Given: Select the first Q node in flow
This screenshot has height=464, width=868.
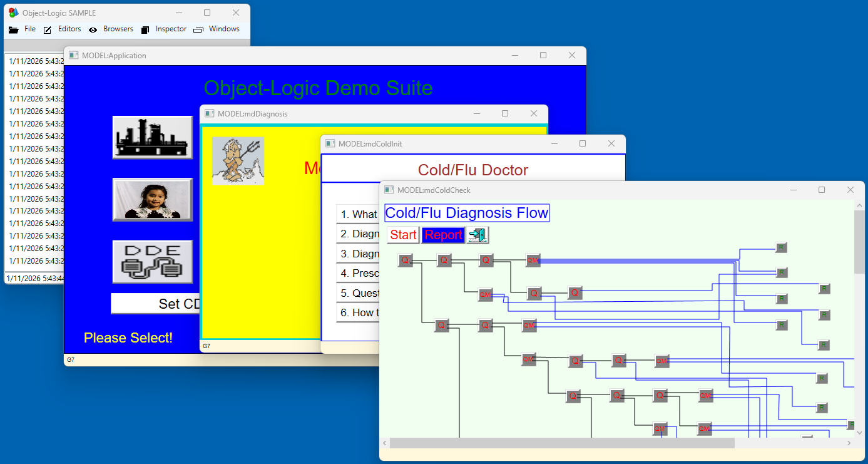Looking at the screenshot, I should (406, 260).
